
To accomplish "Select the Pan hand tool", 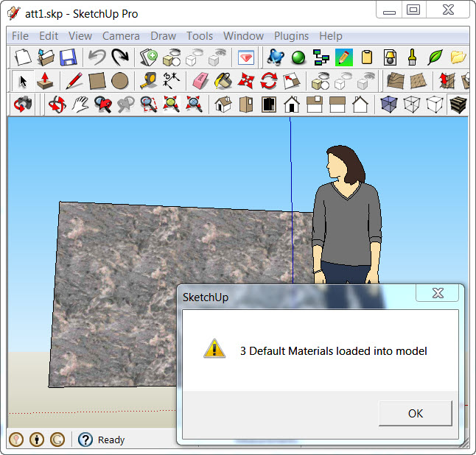I will [80, 105].
